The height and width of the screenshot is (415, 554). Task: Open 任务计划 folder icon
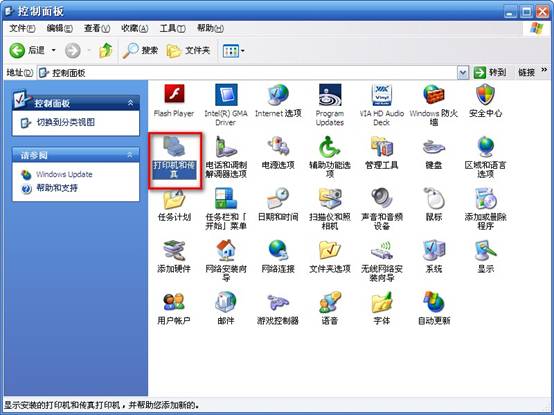pyautogui.click(x=174, y=205)
